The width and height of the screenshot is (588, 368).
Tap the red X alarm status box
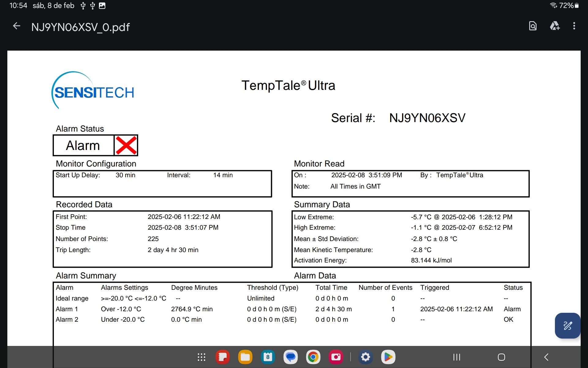[x=126, y=145]
